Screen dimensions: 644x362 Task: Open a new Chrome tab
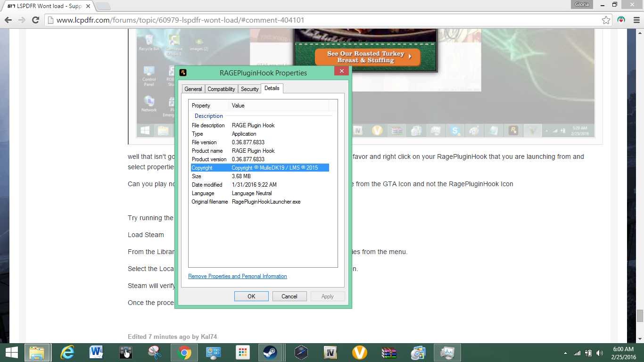[x=103, y=6]
